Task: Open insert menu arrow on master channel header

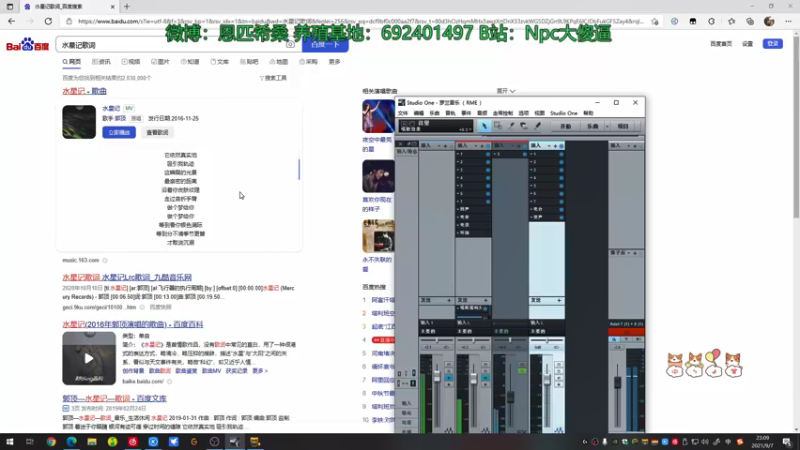Action: (x=629, y=146)
